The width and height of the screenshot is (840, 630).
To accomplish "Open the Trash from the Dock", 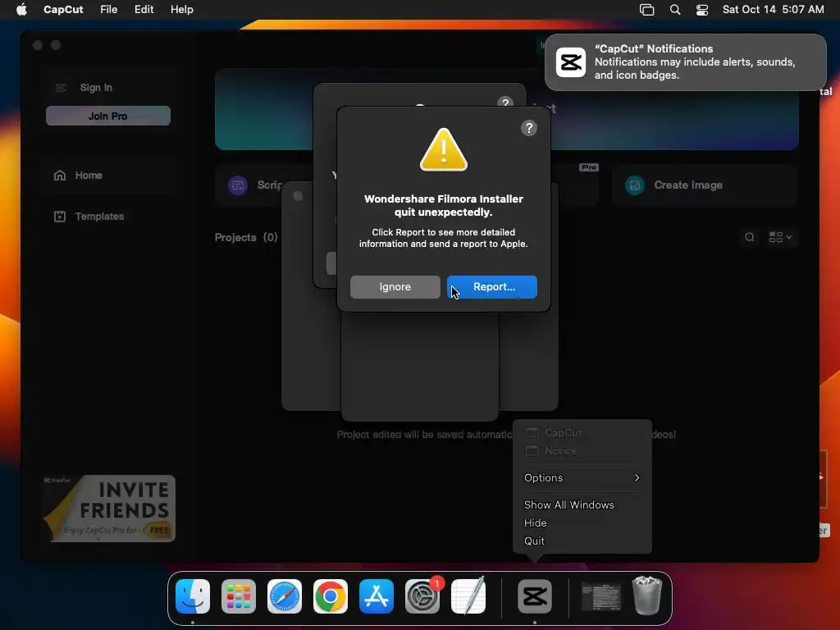I will click(x=647, y=596).
